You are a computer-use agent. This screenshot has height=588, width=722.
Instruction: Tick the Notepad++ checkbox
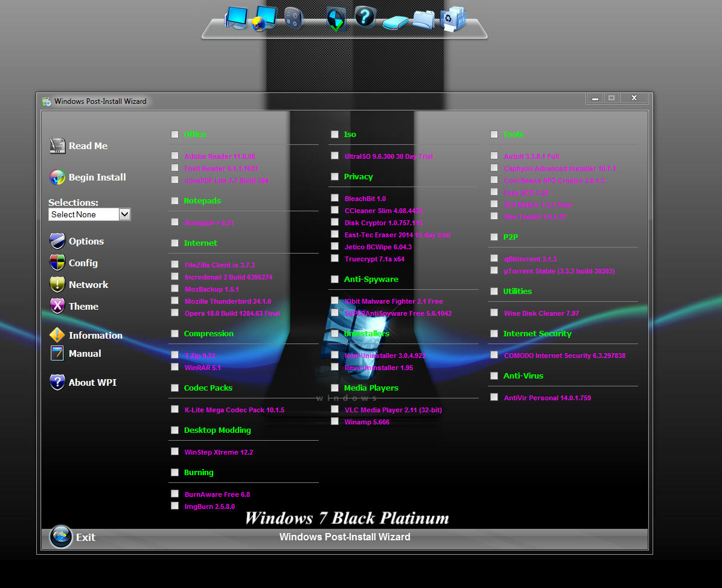pyautogui.click(x=174, y=222)
